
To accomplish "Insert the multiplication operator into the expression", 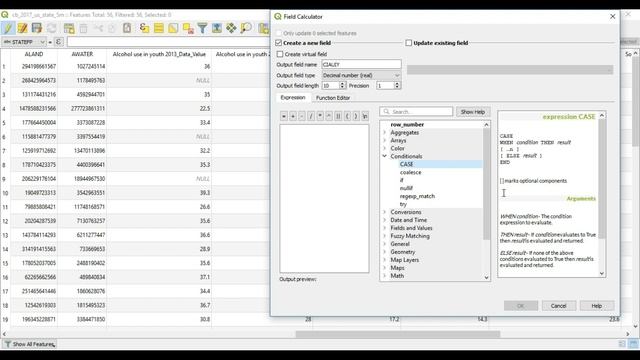I will [320, 116].
